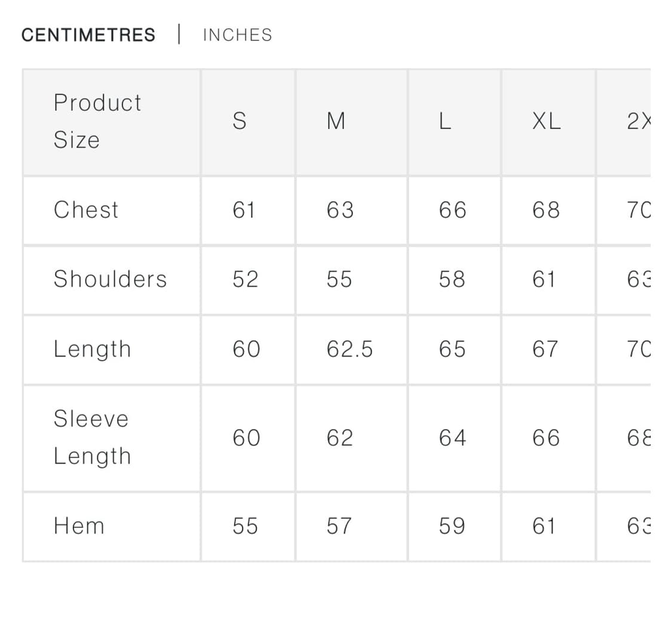The width and height of the screenshot is (672, 639).
Task: Click the Sleeve Length value 66 for XL
Action: [x=545, y=438]
